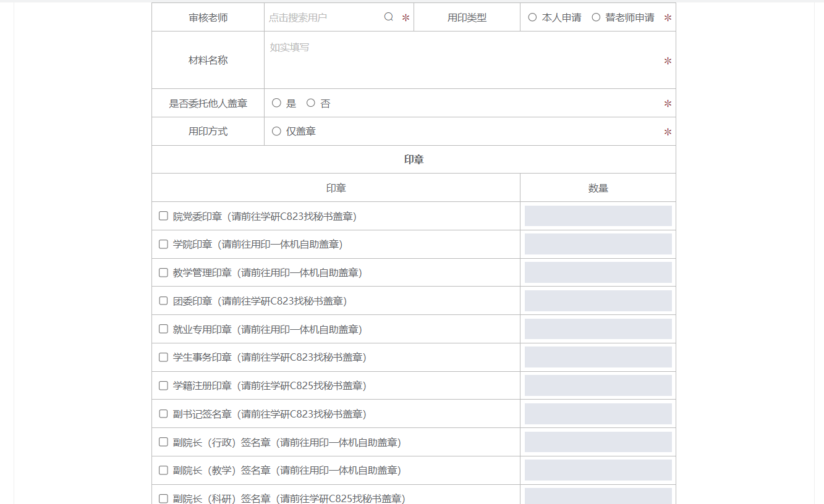Select the 仅盖章 radio option
Viewport: 824px width, 504px height.
tap(276, 131)
